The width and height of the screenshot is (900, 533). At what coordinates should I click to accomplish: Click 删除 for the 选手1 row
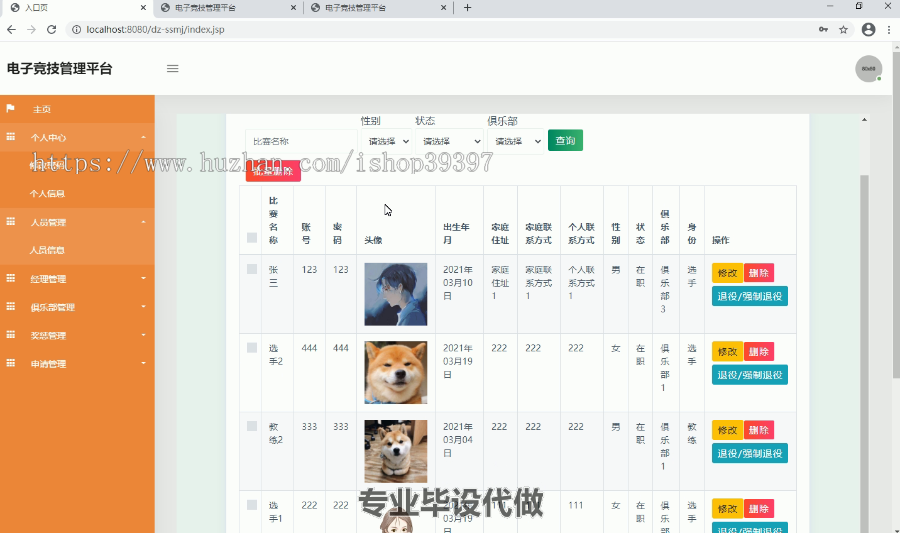click(x=759, y=509)
